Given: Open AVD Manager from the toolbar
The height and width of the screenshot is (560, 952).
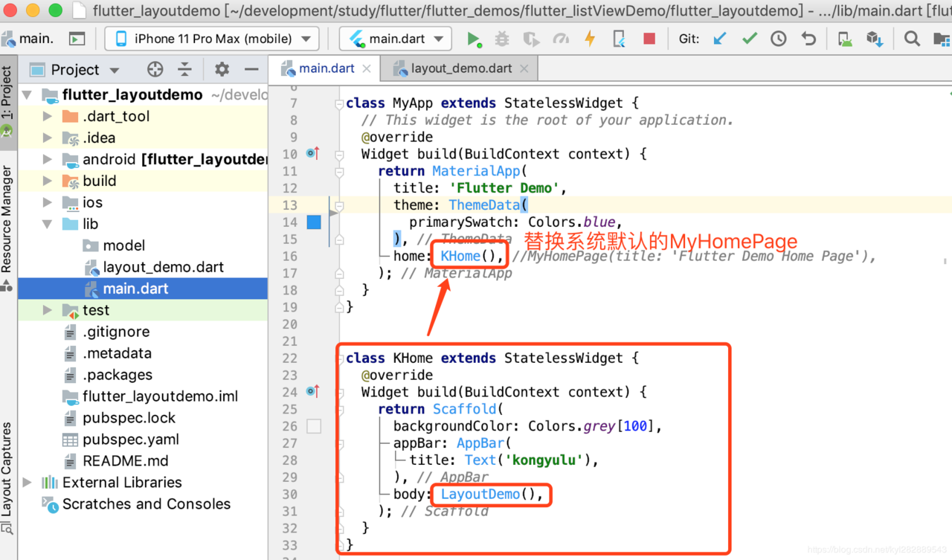Looking at the screenshot, I should click(x=844, y=39).
